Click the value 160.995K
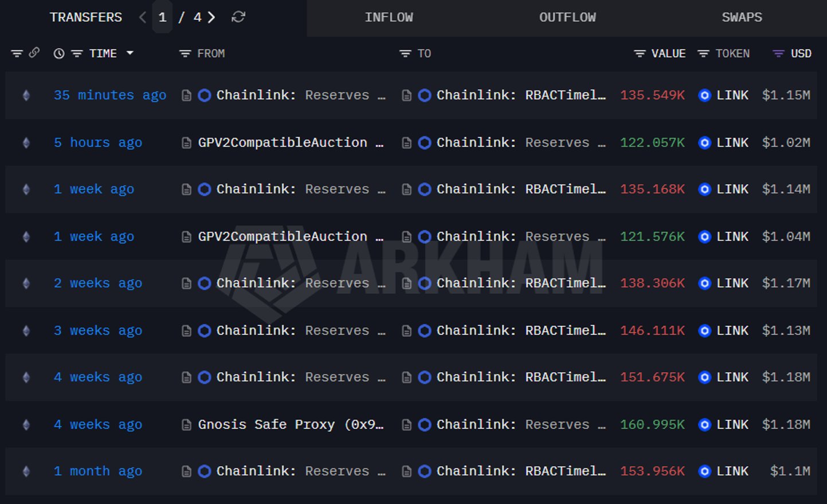This screenshot has width=827, height=504. pyautogui.click(x=652, y=424)
